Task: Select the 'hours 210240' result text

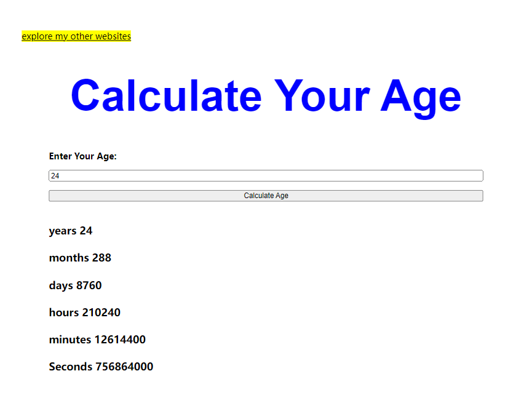Action: (85, 313)
